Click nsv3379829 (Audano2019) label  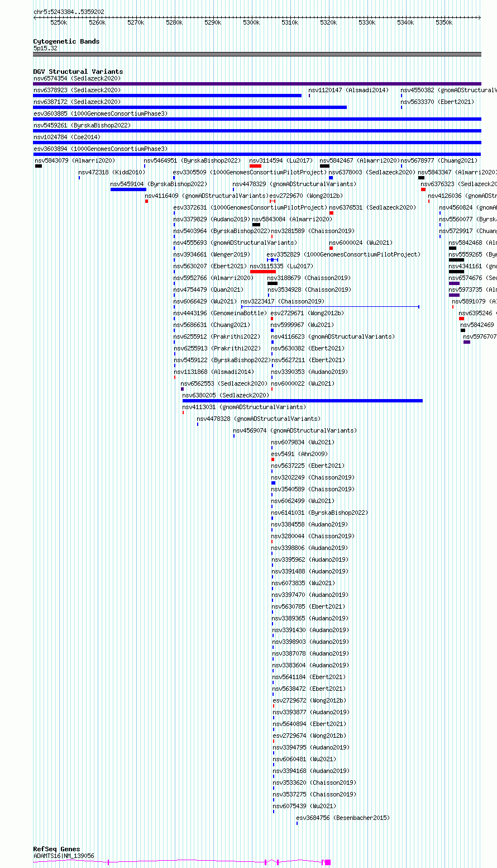click(212, 219)
